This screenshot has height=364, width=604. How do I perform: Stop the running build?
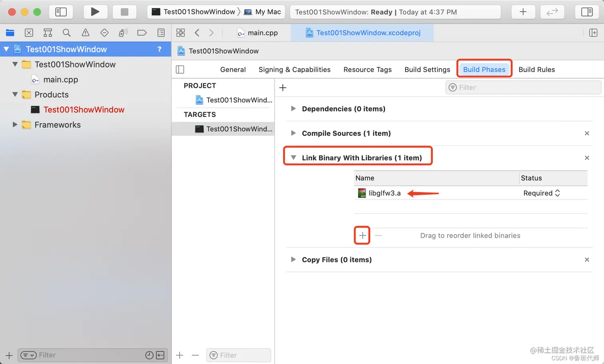(x=124, y=12)
